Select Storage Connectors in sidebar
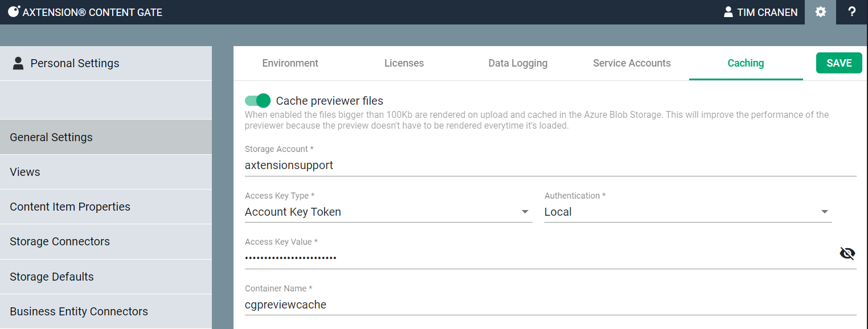The height and width of the screenshot is (329, 868). 60,241
